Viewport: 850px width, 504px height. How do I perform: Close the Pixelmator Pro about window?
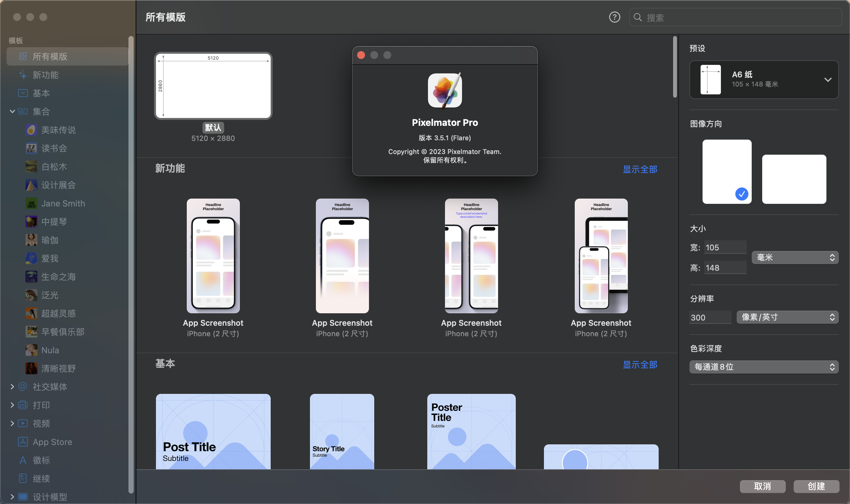point(361,55)
